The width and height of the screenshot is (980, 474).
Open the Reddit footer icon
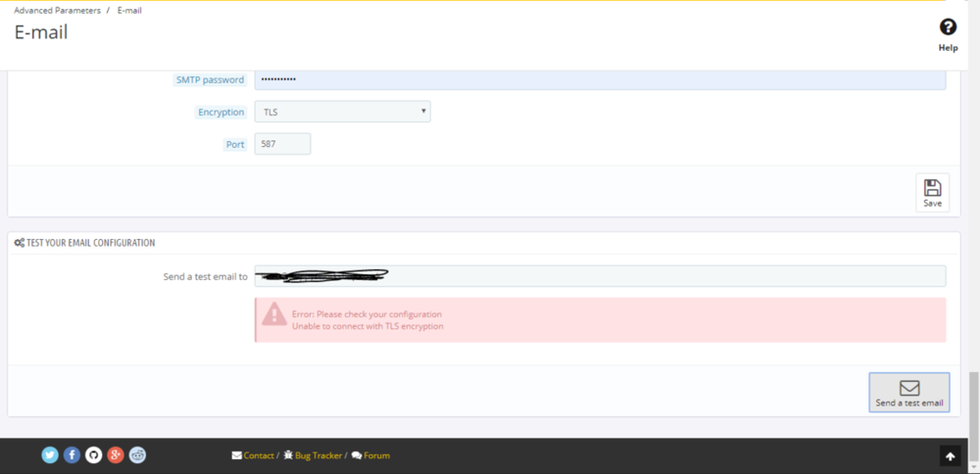[x=137, y=454]
